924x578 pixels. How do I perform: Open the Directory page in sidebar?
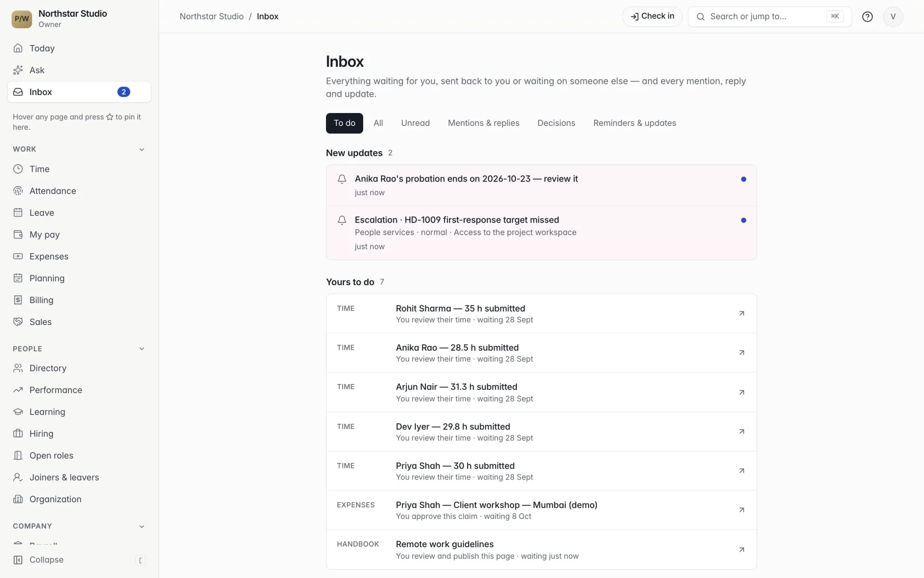[79, 368]
